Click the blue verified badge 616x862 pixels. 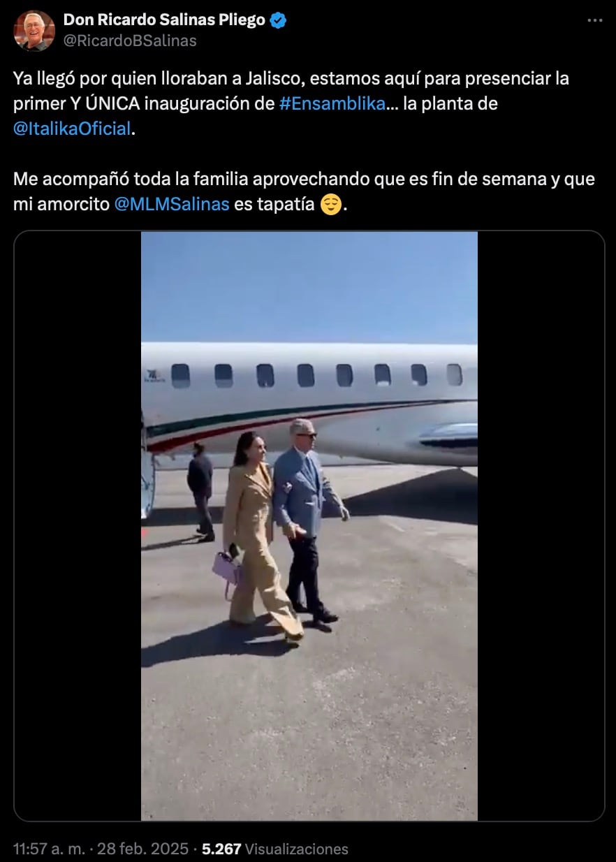click(x=278, y=20)
